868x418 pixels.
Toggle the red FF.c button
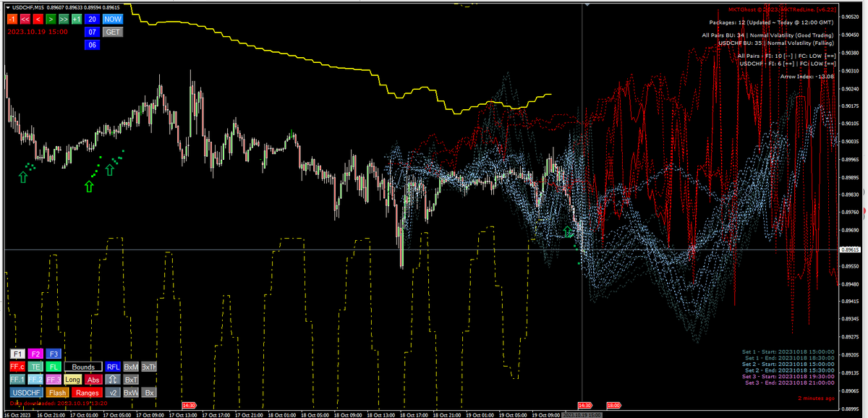click(x=17, y=367)
